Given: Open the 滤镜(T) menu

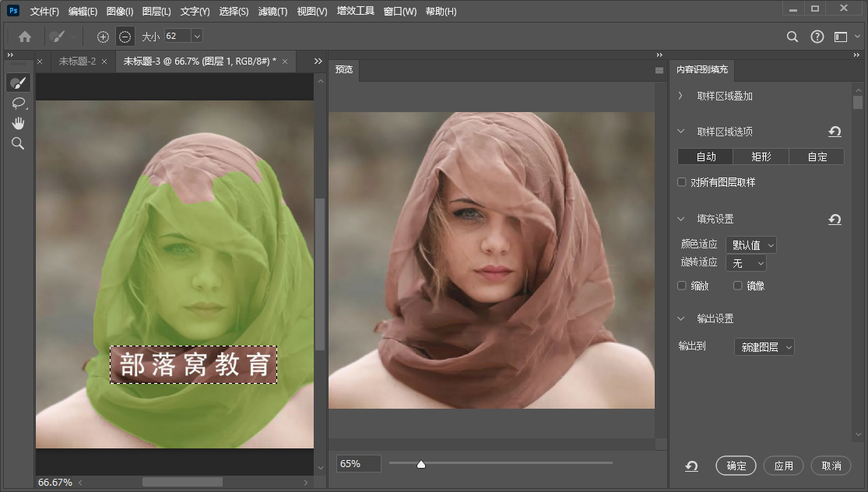Looking at the screenshot, I should tap(272, 12).
